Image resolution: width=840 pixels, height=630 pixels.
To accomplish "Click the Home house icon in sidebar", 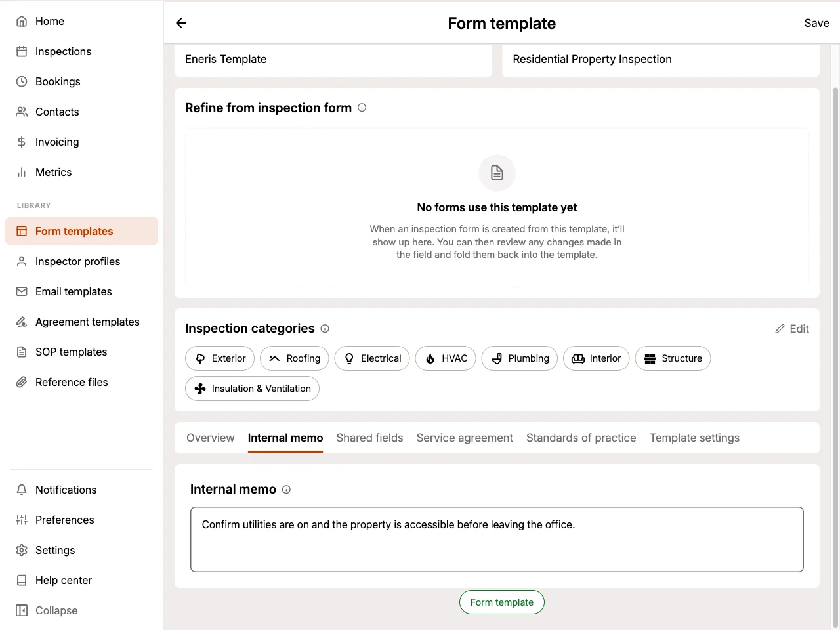I will pos(22,21).
